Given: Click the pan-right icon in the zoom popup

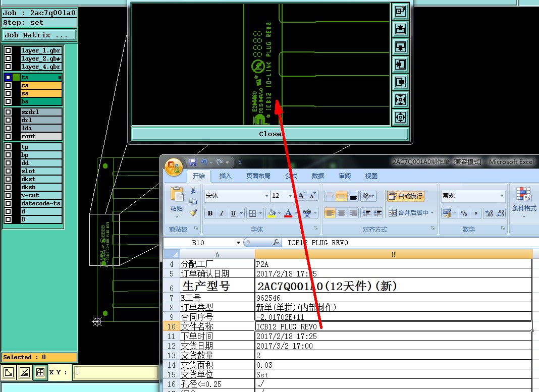Looking at the screenshot, I should point(400,82).
